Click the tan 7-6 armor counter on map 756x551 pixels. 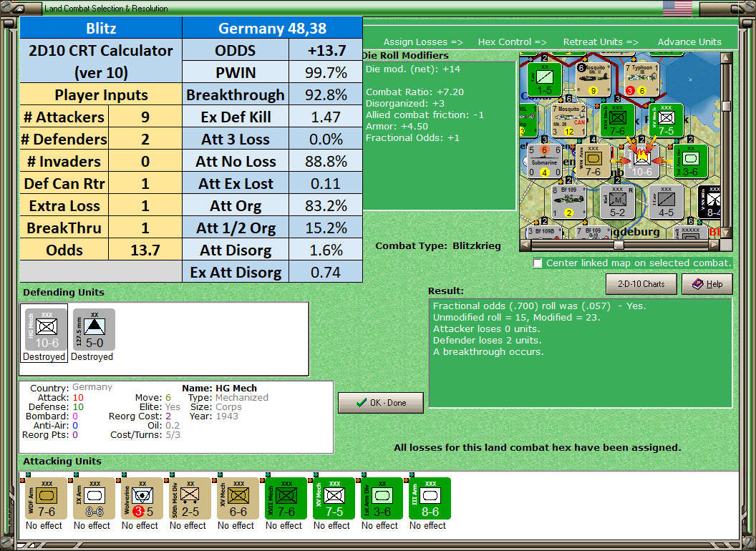point(593,160)
